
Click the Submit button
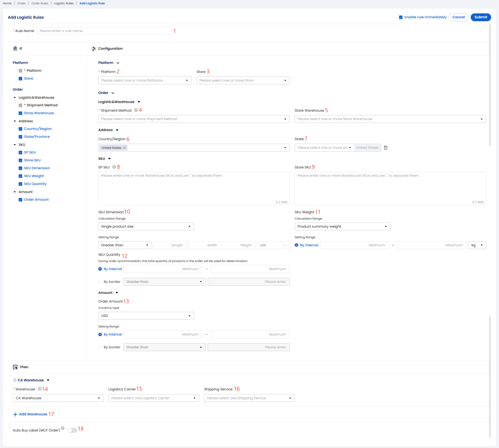pos(481,17)
